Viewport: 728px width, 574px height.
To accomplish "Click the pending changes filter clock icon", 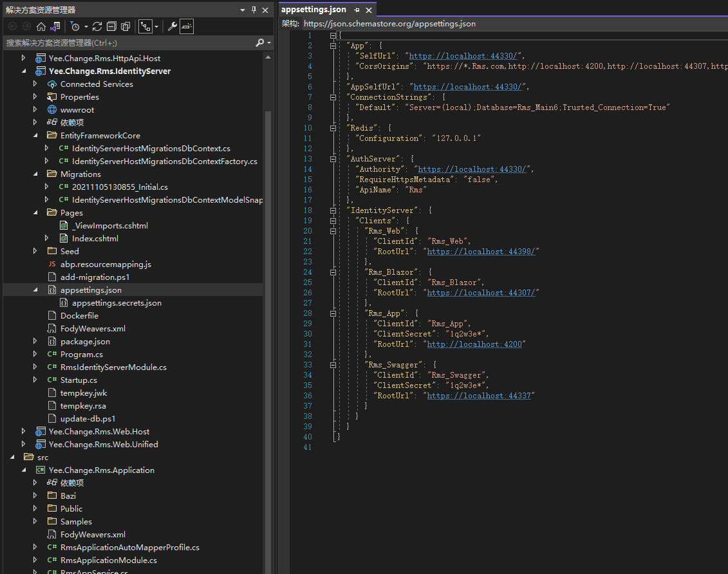I will (x=75, y=26).
